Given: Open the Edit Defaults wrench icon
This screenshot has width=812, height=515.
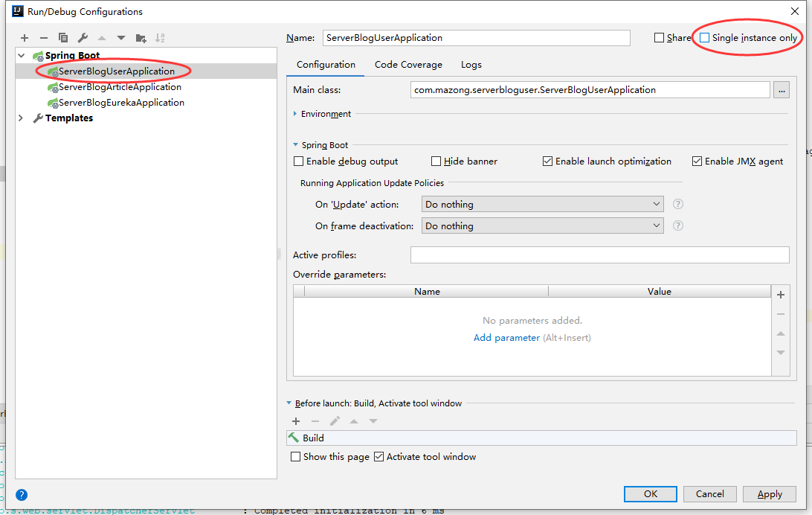Looking at the screenshot, I should [83, 38].
